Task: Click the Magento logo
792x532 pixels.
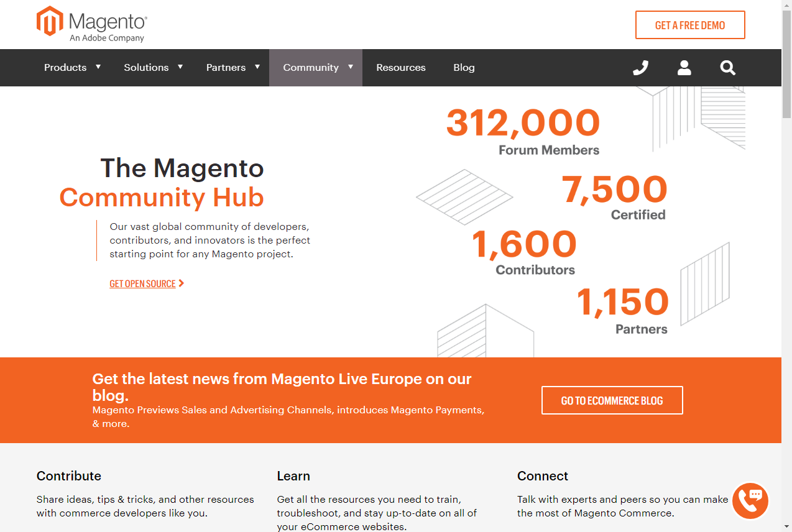Action: 92,24
